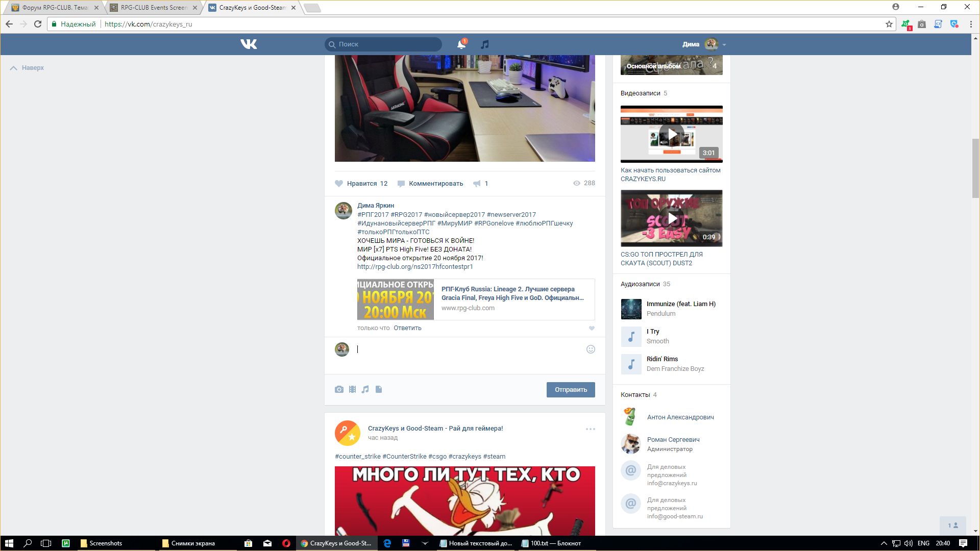The image size is (980, 551).
Task: Bookmark this page with the star
Action: pyautogui.click(x=889, y=24)
